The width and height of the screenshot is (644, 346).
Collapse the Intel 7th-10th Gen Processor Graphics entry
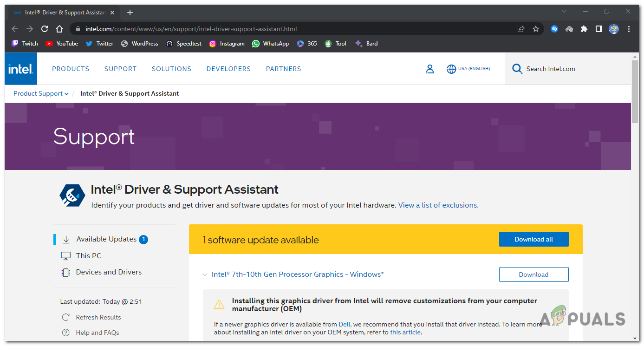point(205,274)
